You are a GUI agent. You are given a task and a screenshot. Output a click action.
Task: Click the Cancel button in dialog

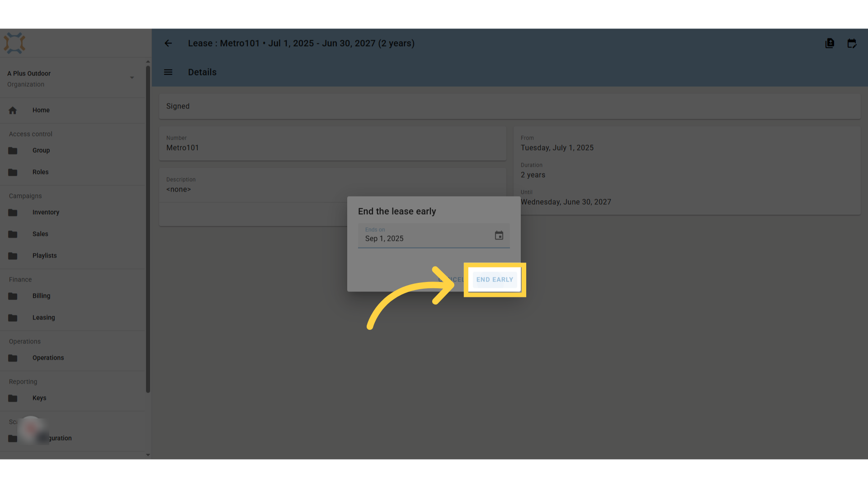click(x=451, y=280)
